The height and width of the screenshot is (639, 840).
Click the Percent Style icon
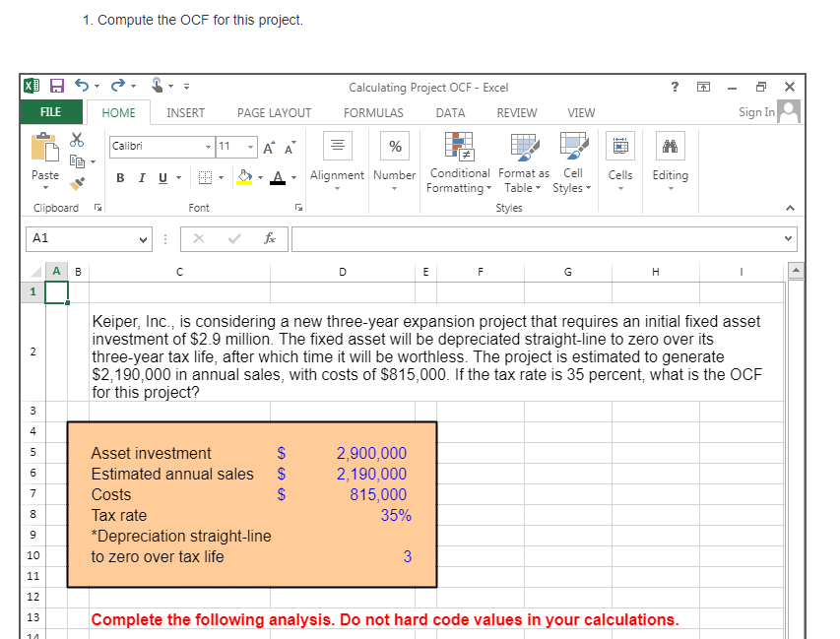(394, 146)
